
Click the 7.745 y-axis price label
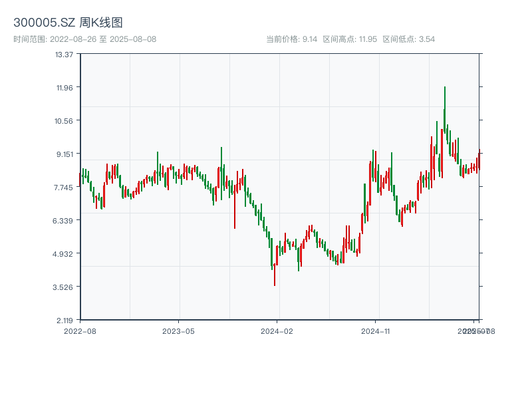click(64, 187)
